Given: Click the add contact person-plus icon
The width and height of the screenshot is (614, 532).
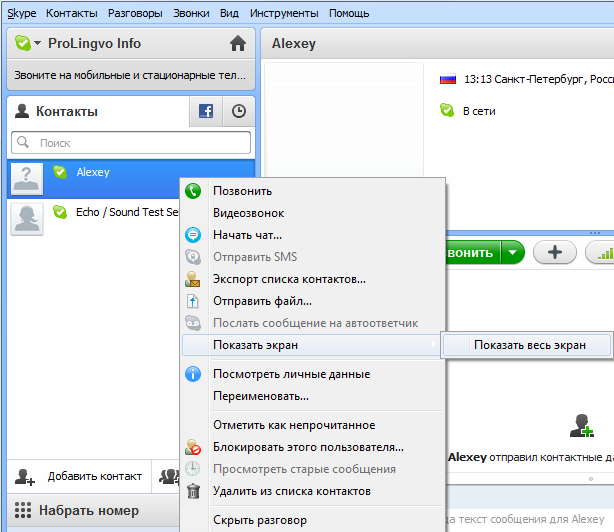Looking at the screenshot, I should (25, 477).
